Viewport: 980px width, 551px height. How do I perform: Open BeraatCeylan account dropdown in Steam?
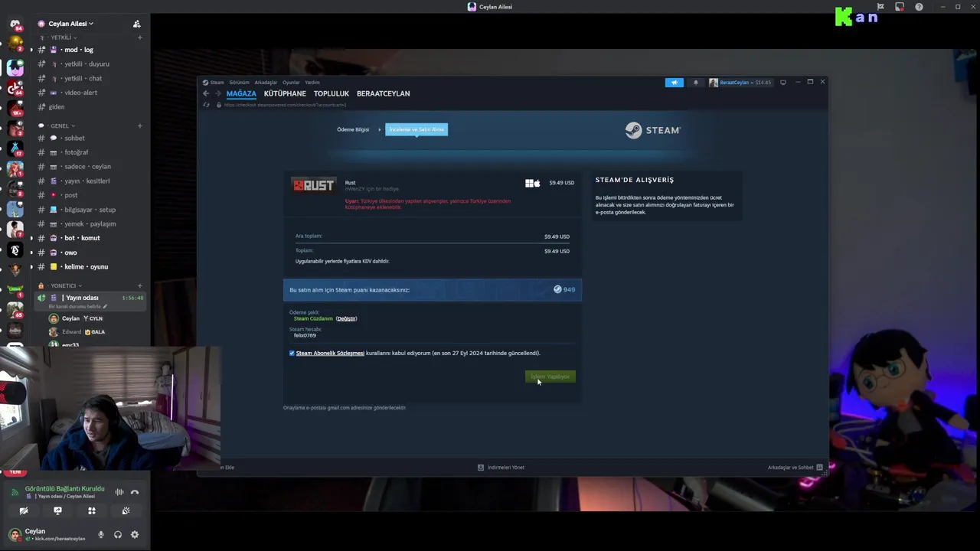pyautogui.click(x=740, y=83)
